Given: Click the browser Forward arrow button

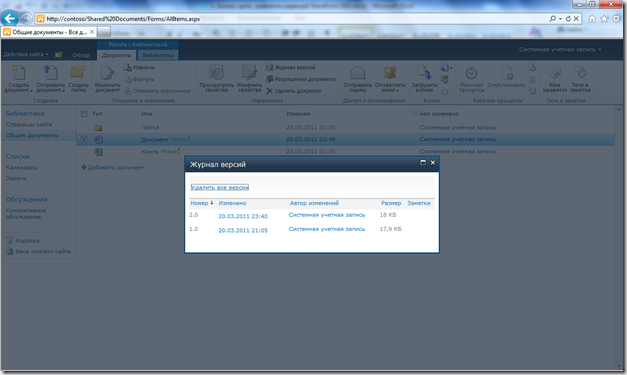Looking at the screenshot, I should 26,18.
